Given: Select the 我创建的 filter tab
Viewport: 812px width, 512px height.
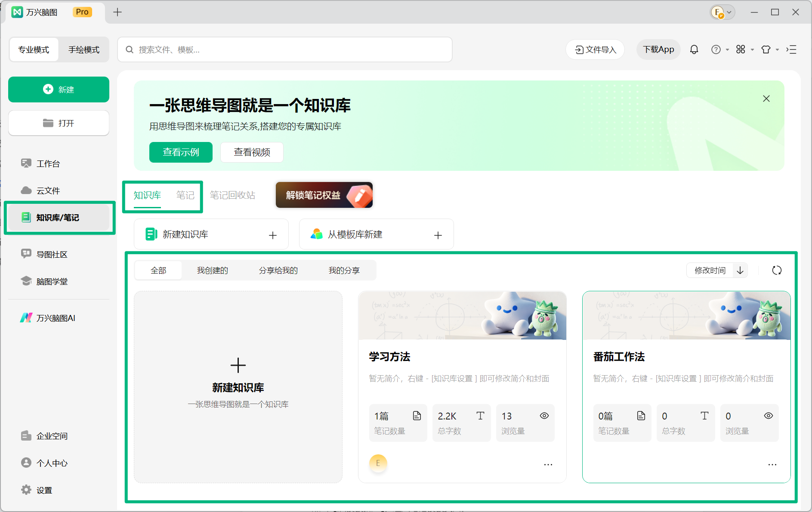Looking at the screenshot, I should tap(213, 270).
